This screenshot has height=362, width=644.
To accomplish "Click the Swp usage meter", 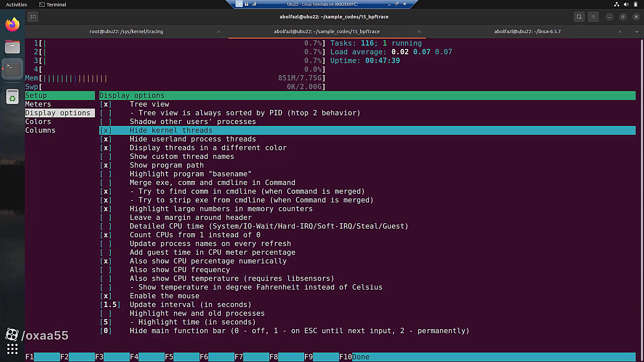I will (175, 87).
